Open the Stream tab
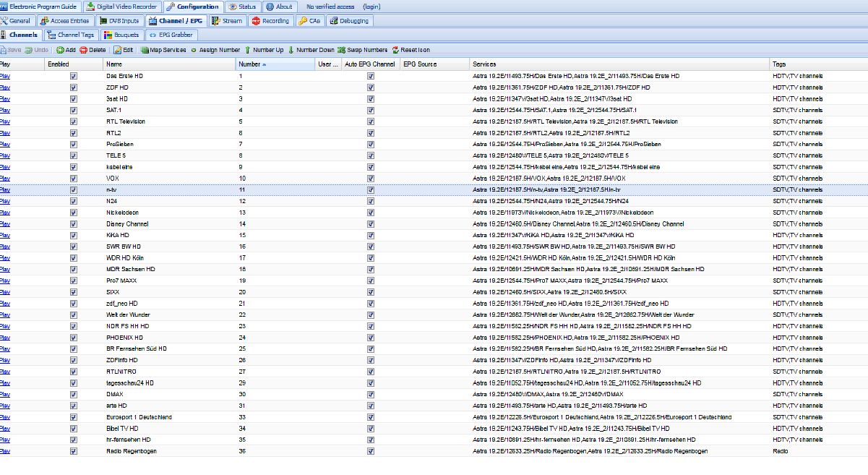Viewport: 868px width, 475px height. pyautogui.click(x=228, y=21)
